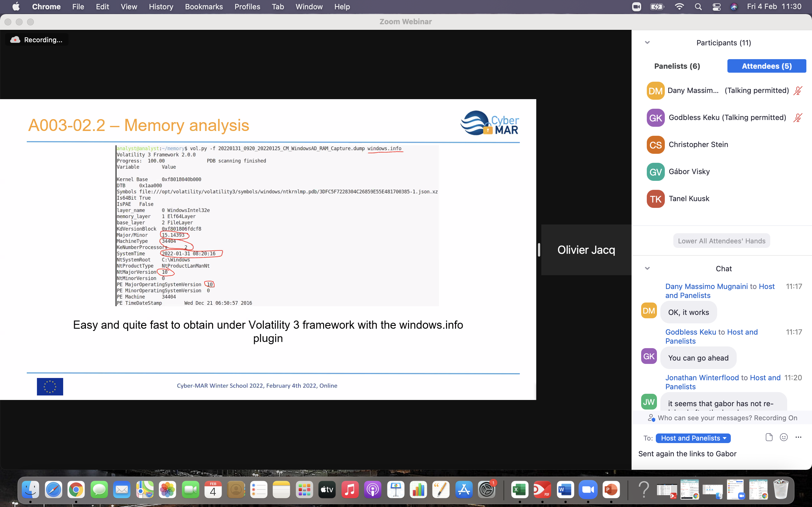Open the emoji picker in chat
This screenshot has width=812, height=507.
784,437
